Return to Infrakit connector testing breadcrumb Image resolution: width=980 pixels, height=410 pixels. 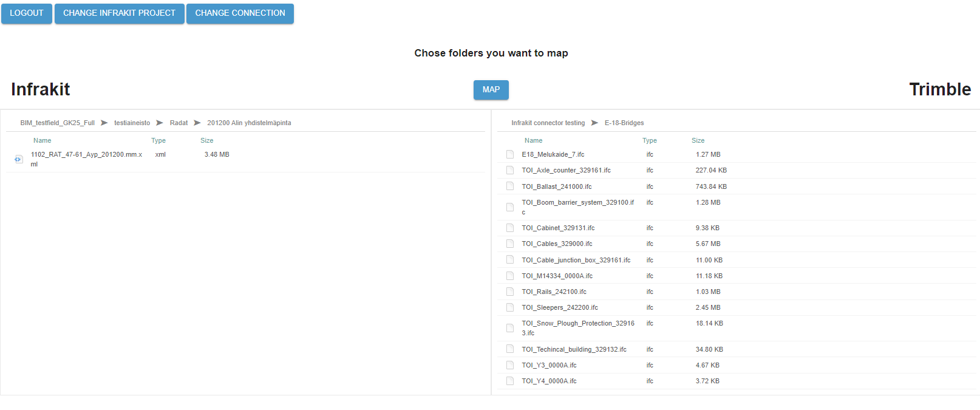tap(548, 123)
